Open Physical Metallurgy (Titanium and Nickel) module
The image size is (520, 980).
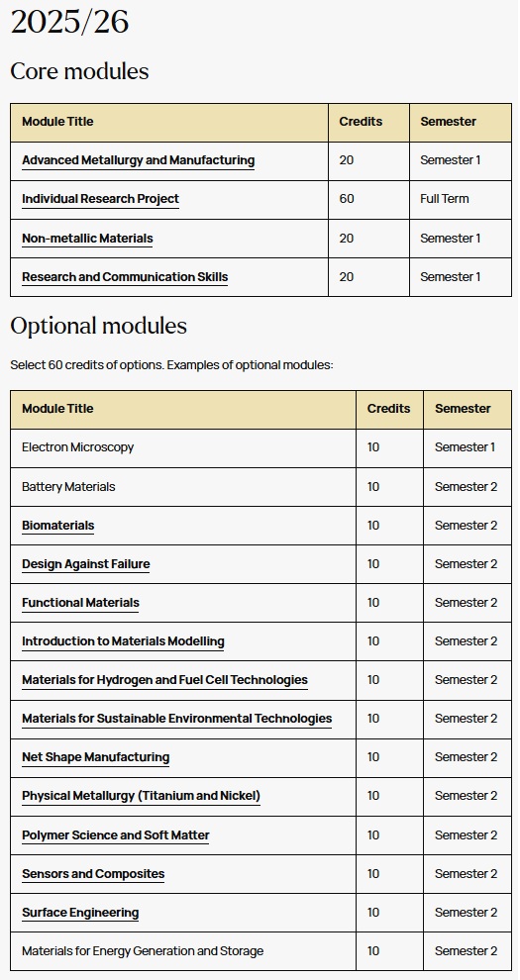142,796
